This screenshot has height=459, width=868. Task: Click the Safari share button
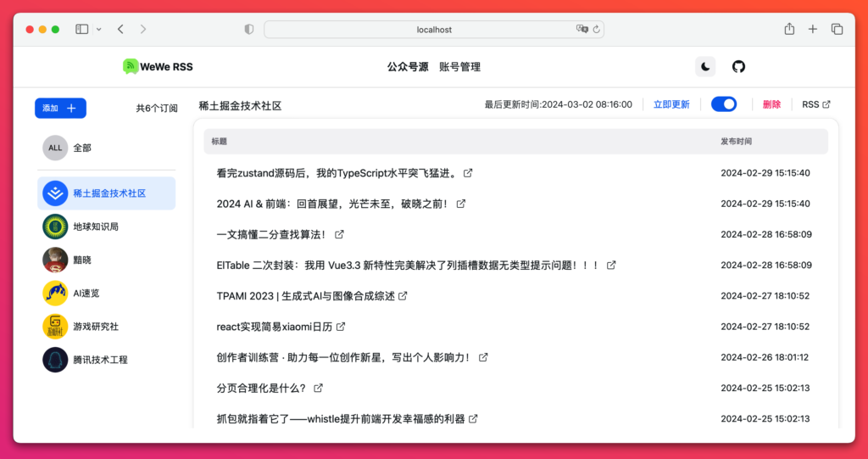point(789,30)
